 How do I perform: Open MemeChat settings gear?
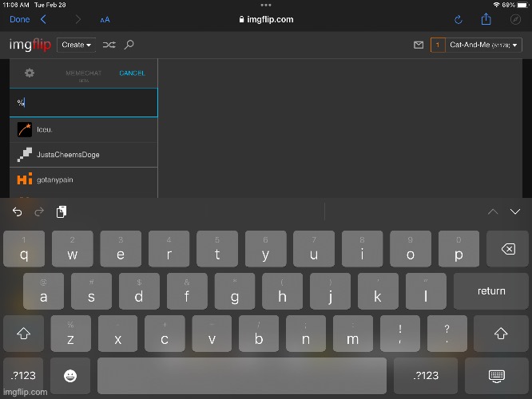pos(30,73)
